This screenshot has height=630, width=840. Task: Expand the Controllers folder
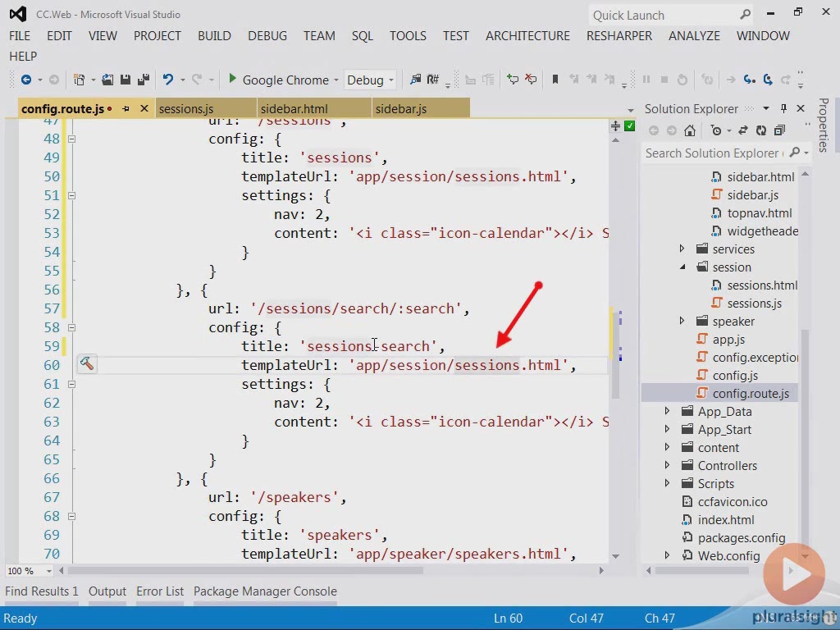[x=667, y=465]
